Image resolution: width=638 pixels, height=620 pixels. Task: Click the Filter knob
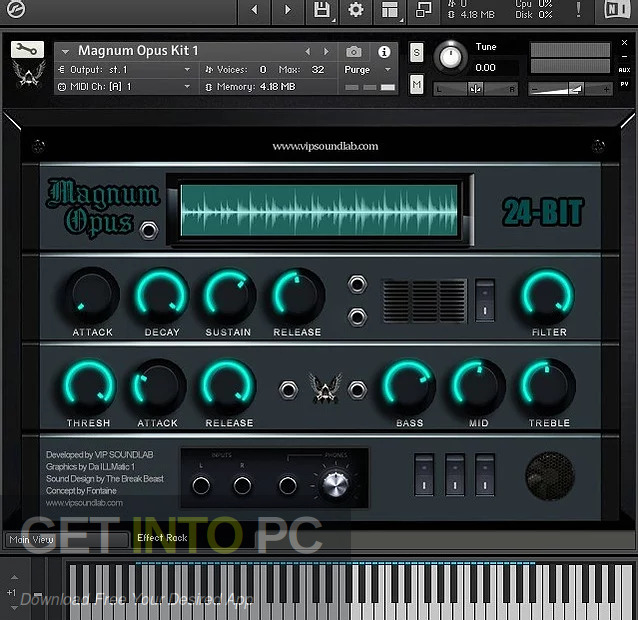click(548, 295)
